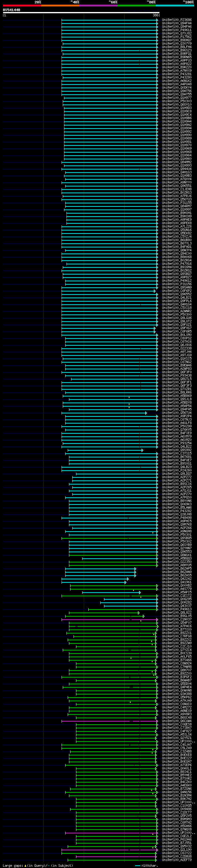
Task: Select the UniRef100_P49613 label
Action: [177, 610]
